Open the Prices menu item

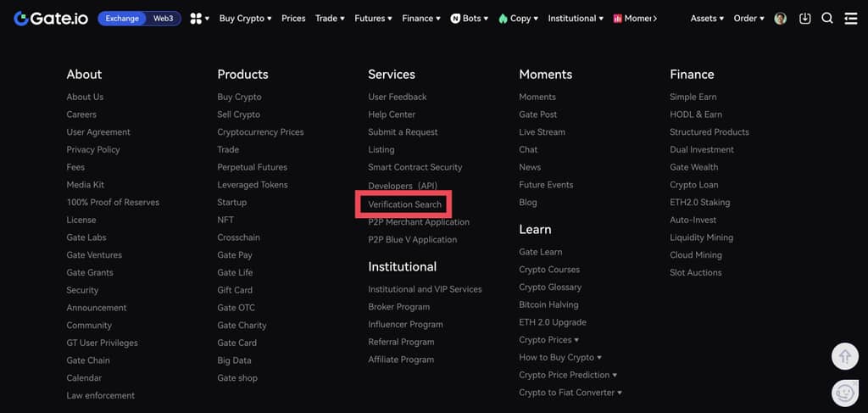click(x=293, y=18)
